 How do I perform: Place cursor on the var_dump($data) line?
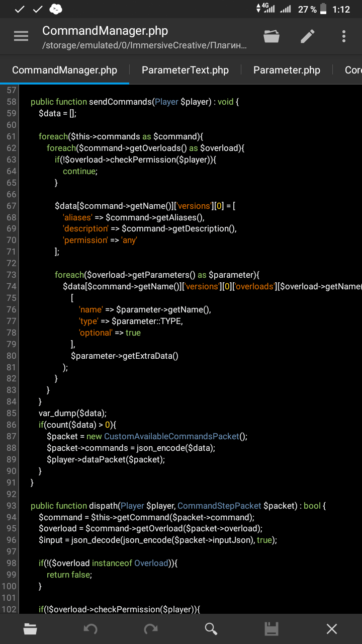(x=73, y=413)
